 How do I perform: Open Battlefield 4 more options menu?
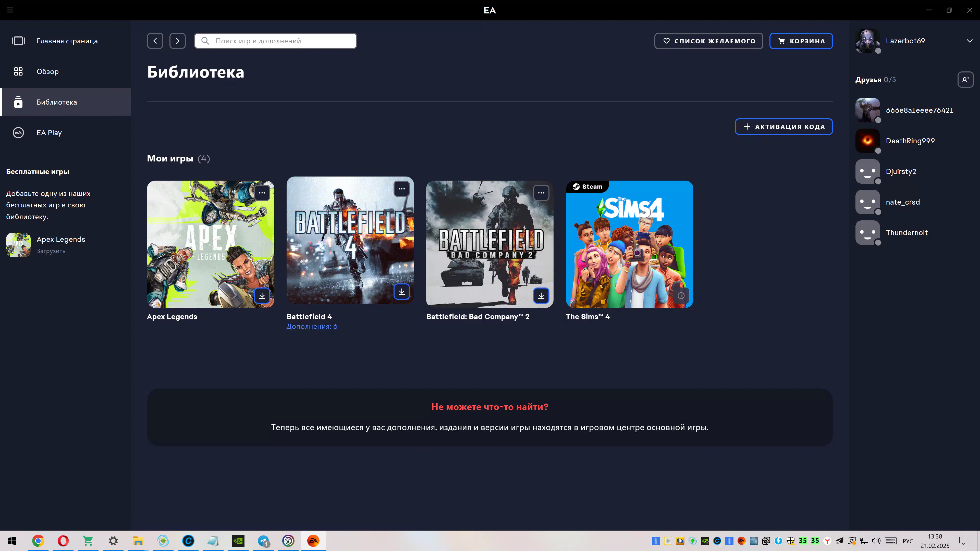click(402, 189)
